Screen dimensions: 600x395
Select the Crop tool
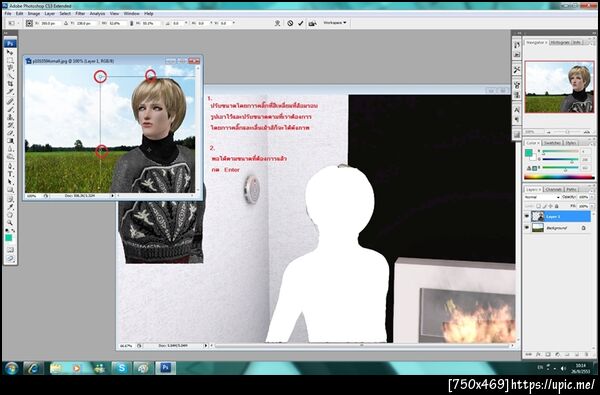click(10, 83)
